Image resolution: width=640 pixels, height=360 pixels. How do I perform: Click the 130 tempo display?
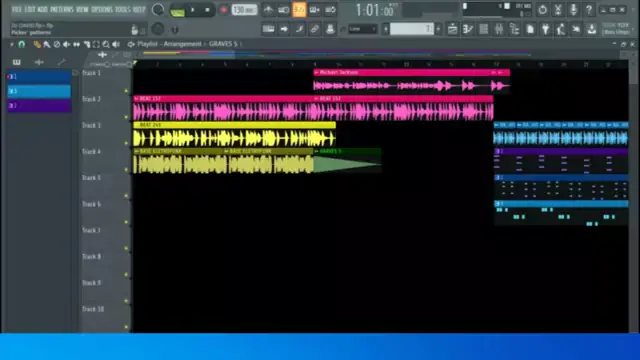(244, 10)
